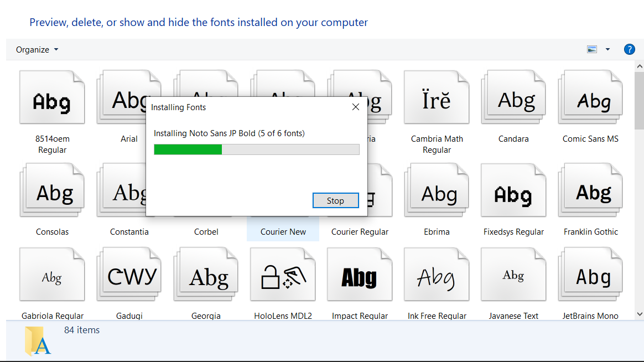Select the Fixedsys Regular font icon
This screenshot has height=362, width=644.
tap(513, 190)
